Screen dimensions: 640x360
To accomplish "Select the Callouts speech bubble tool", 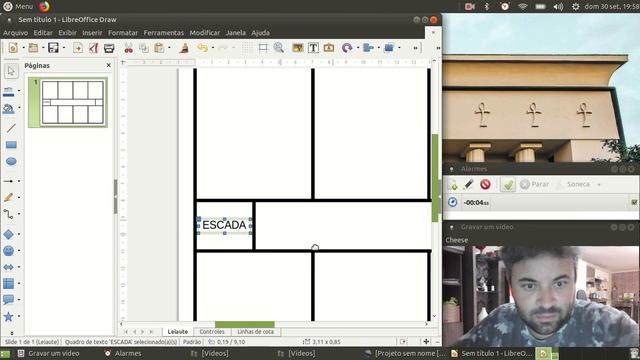I will (x=9, y=300).
